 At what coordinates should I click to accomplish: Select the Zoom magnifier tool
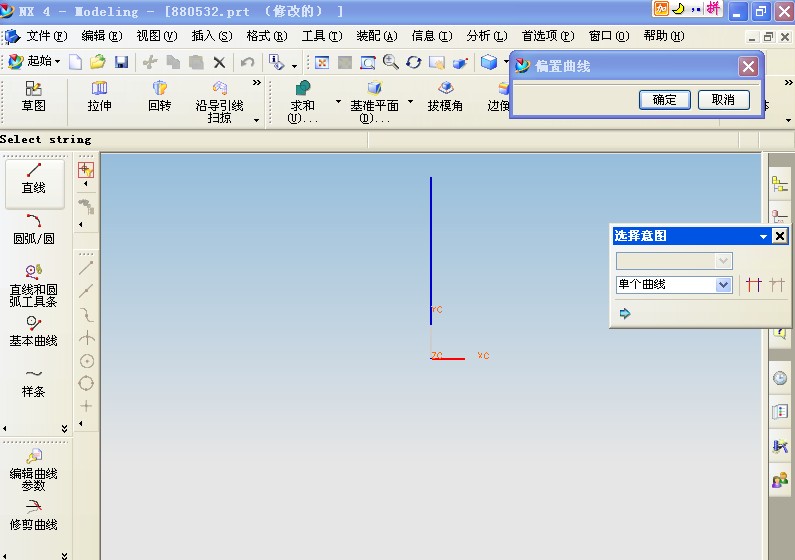click(x=390, y=62)
